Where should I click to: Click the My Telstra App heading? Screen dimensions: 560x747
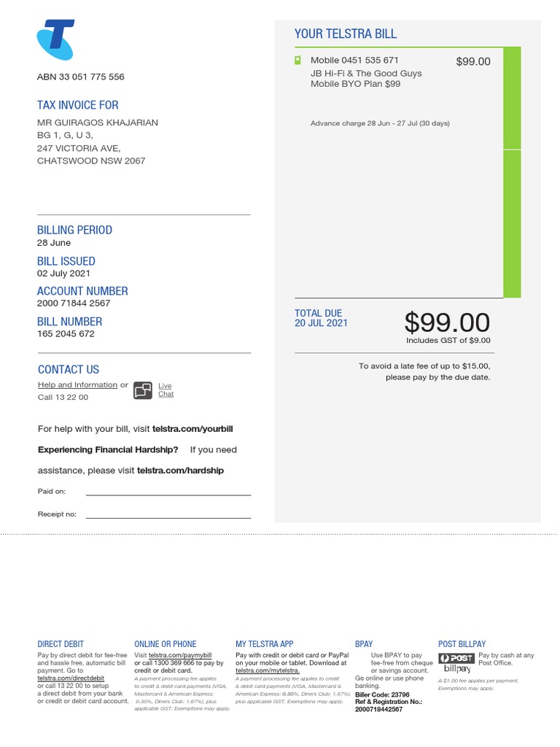[x=264, y=644]
